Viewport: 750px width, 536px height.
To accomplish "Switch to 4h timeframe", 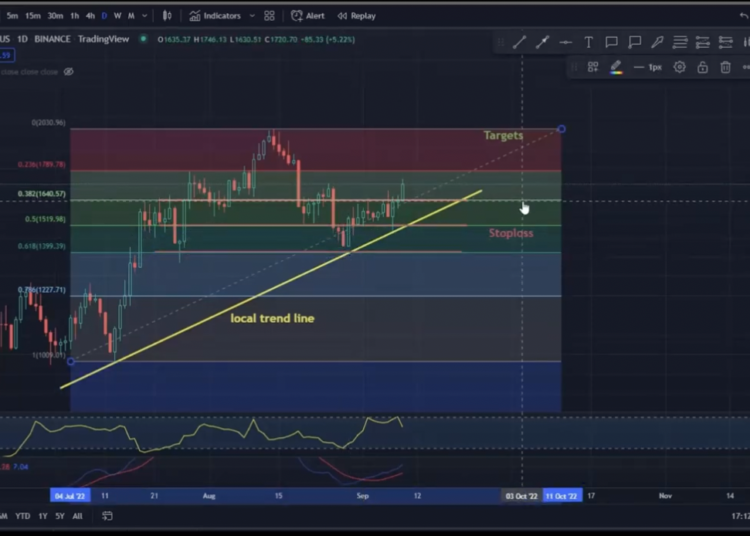I will pyautogui.click(x=90, y=16).
